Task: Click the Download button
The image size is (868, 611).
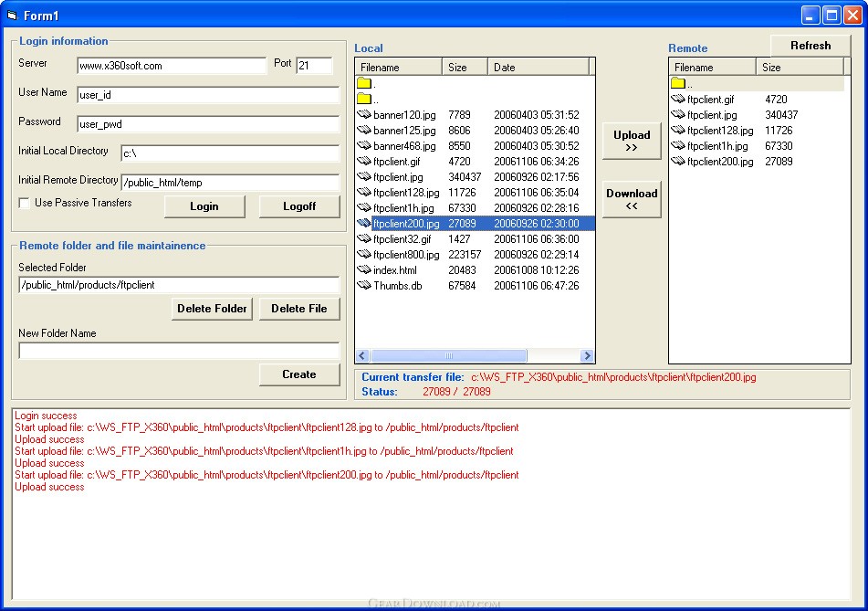Action: tap(632, 199)
